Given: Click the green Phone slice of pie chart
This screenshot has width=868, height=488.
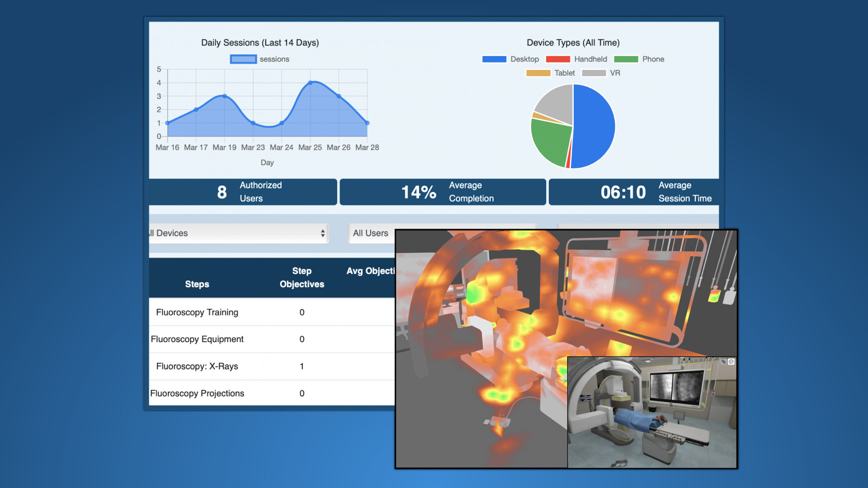Looking at the screenshot, I should click(549, 140).
